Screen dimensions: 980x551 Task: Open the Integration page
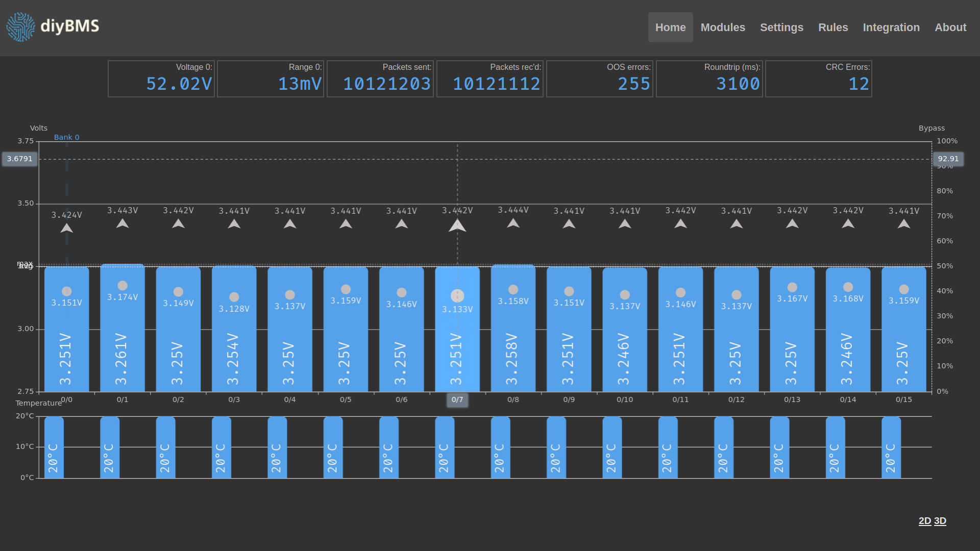pyautogui.click(x=891, y=28)
